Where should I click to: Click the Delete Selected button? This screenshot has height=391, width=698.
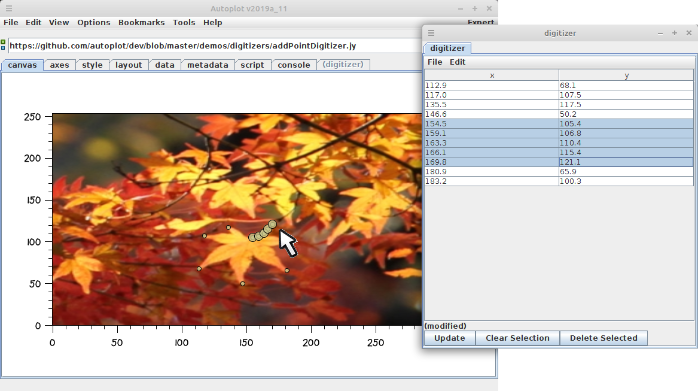click(603, 338)
